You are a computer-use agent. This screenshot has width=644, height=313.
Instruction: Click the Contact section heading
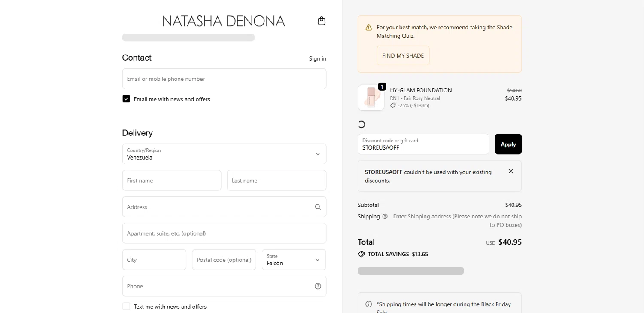click(x=137, y=58)
